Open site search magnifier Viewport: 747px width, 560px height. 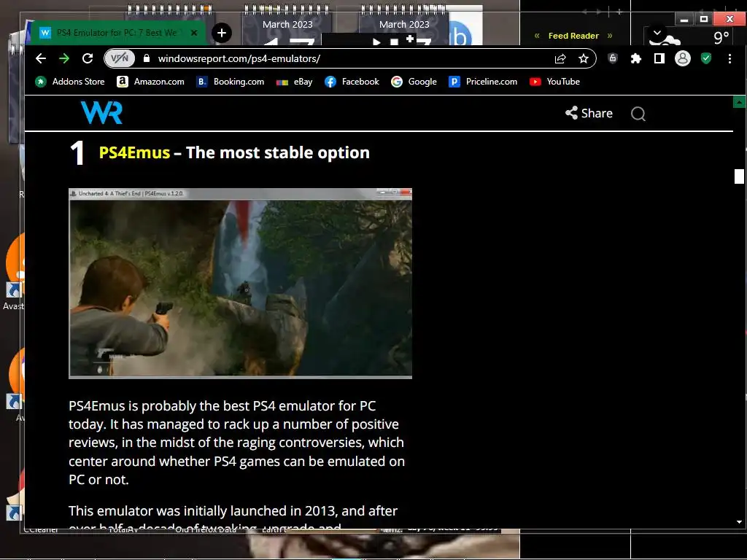(638, 114)
